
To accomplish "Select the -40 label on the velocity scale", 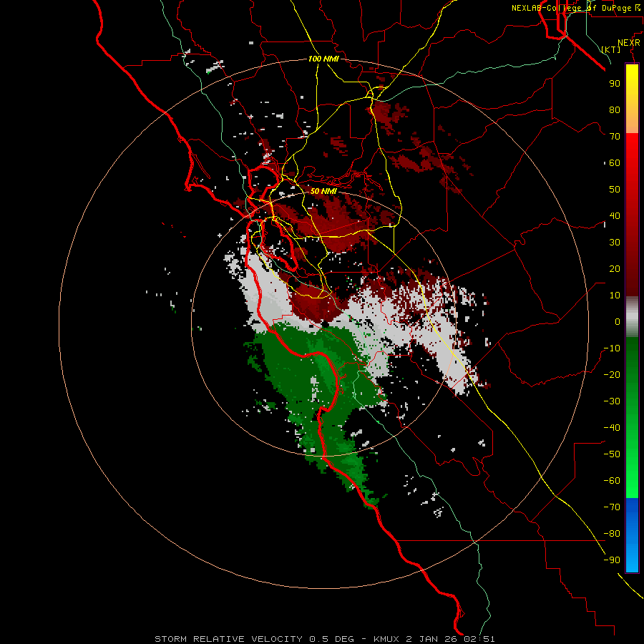I will pyautogui.click(x=612, y=428).
